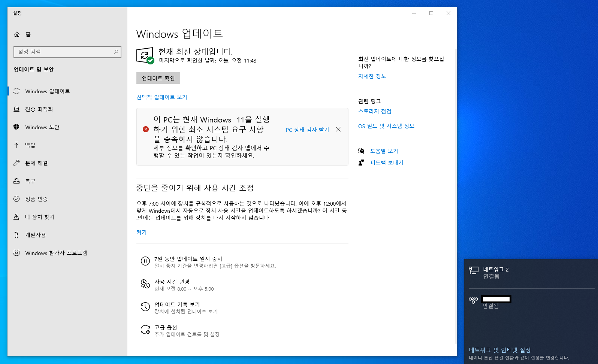
Task: Open the 홈 settings page
Action: (x=67, y=34)
